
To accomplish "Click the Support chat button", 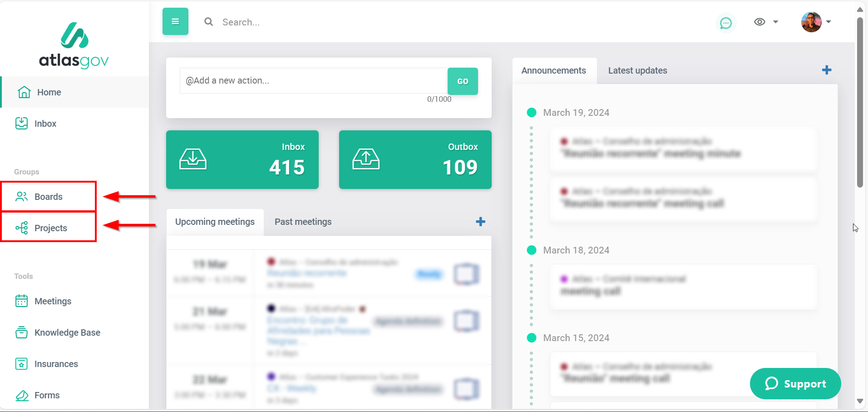I will tap(795, 384).
